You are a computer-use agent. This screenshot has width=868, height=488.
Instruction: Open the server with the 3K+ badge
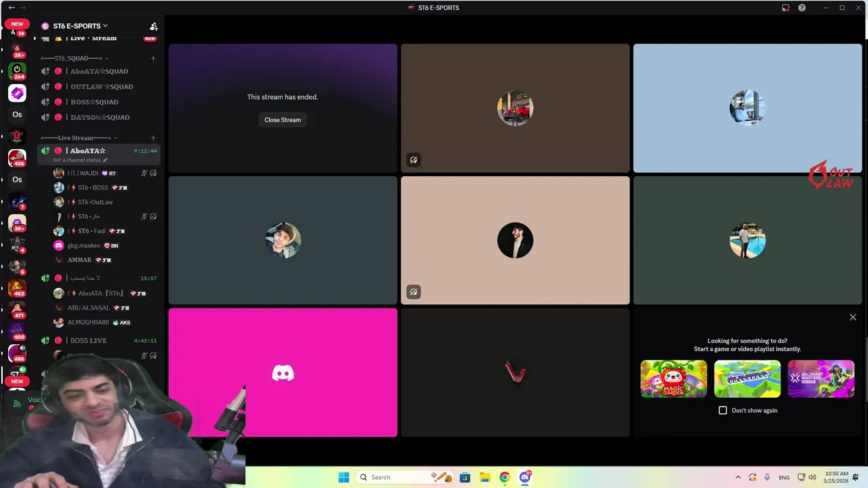coord(17,223)
